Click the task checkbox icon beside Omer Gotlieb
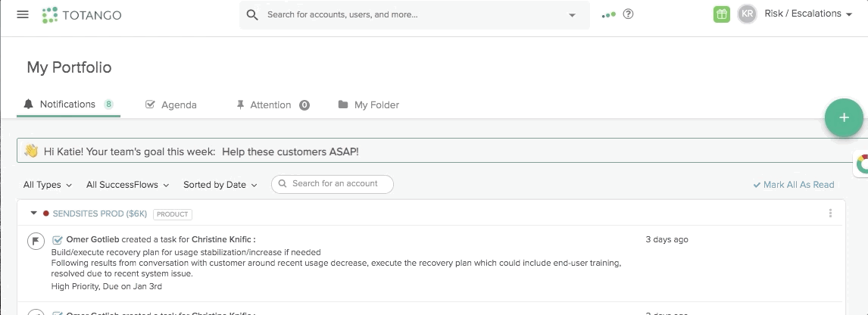868x315 pixels. [57, 240]
